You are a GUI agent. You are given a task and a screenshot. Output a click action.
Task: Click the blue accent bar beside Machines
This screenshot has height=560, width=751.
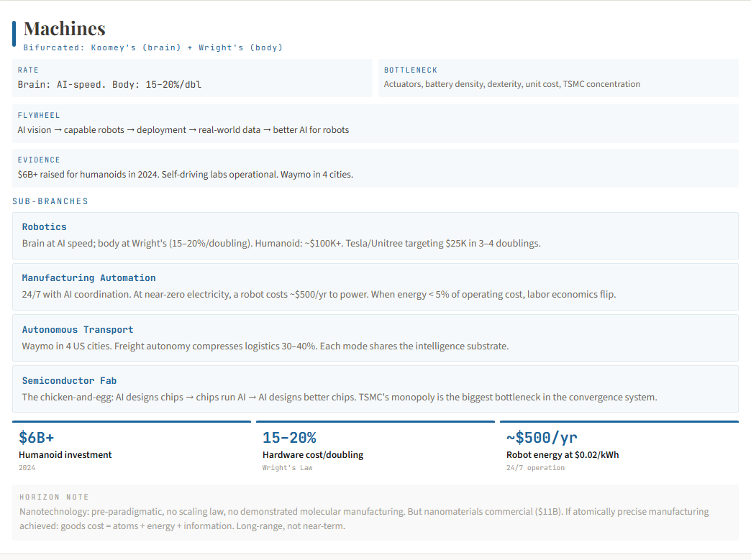coord(14,34)
